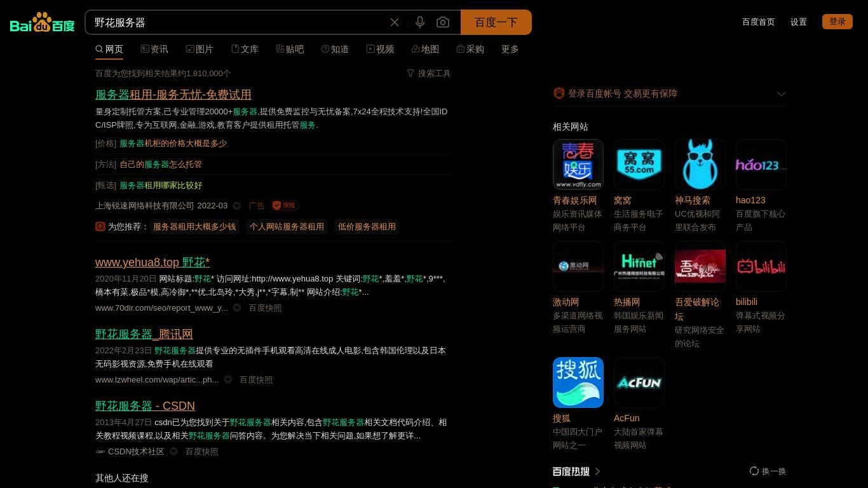Click the CSDN技术社区 source link
This screenshot has height=488, width=868.
(x=136, y=452)
